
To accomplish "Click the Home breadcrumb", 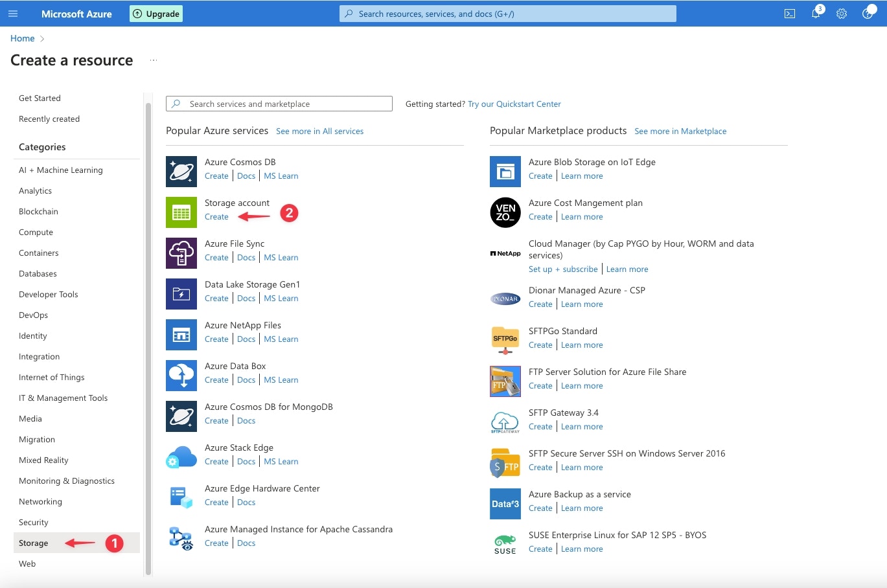I will 23,39.
